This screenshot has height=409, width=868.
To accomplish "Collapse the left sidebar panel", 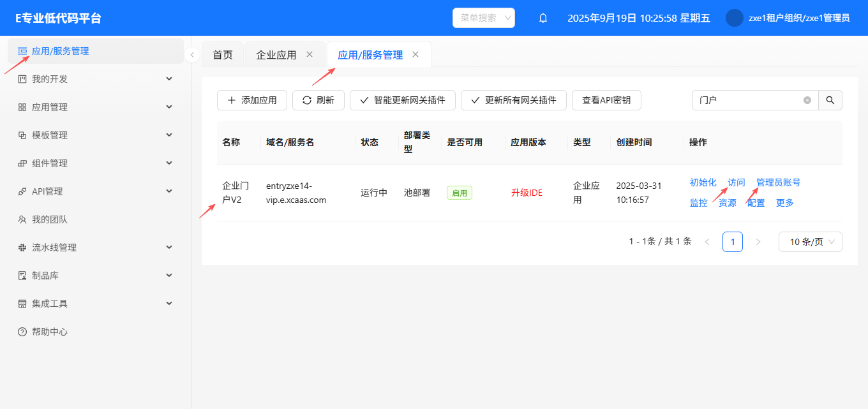I will pyautogui.click(x=192, y=55).
